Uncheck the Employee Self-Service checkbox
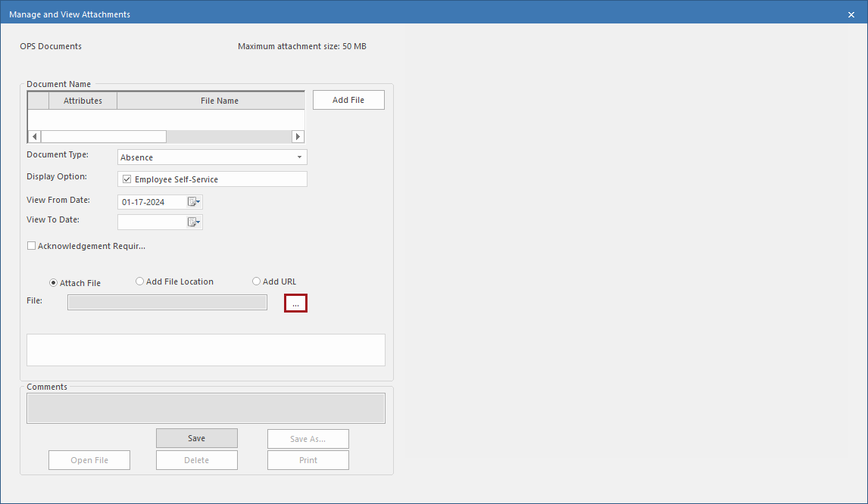This screenshot has width=868, height=504. click(126, 179)
